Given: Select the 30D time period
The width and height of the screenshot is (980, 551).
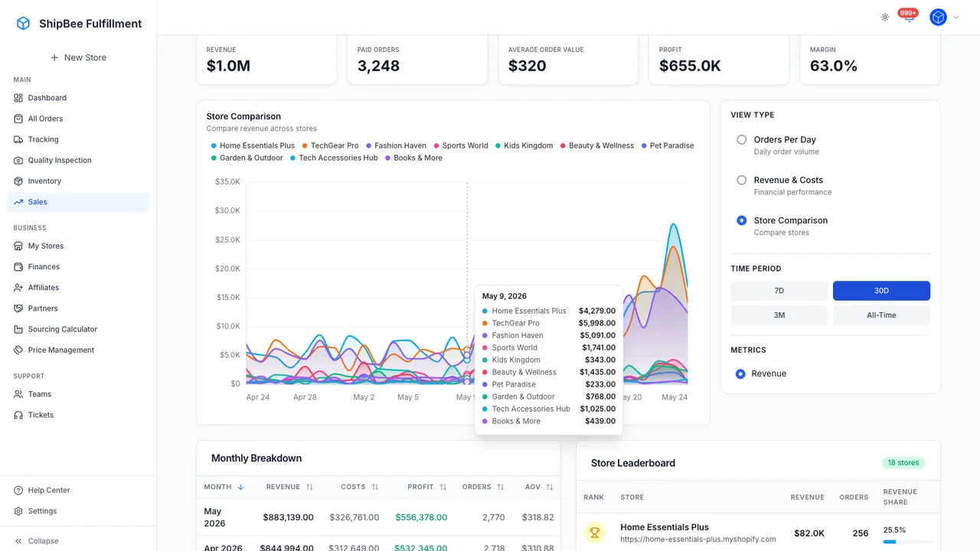Looking at the screenshot, I should point(881,291).
